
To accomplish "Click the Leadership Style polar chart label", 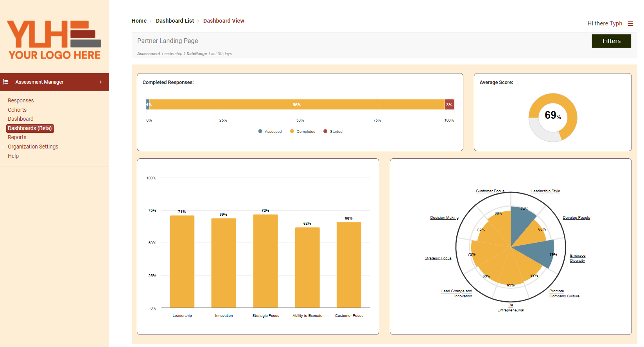I will [x=545, y=191].
